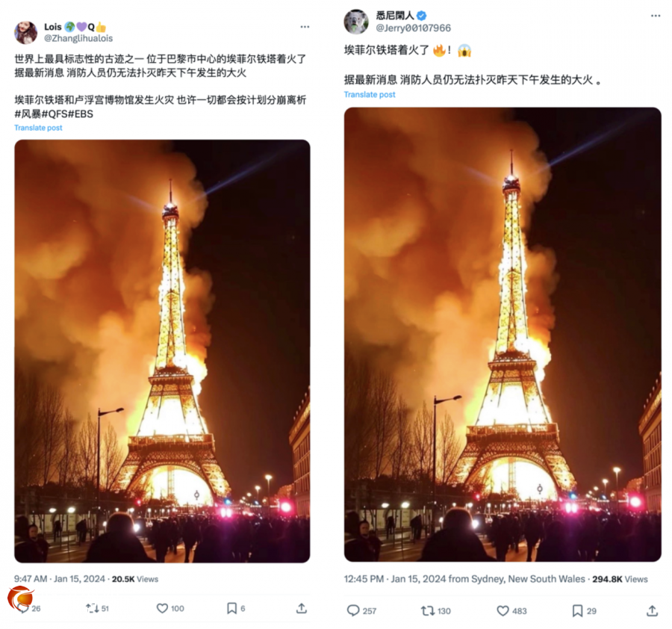This screenshot has width=672, height=629.
Task: Open Lois's profile avatar
Action: [x=26, y=32]
